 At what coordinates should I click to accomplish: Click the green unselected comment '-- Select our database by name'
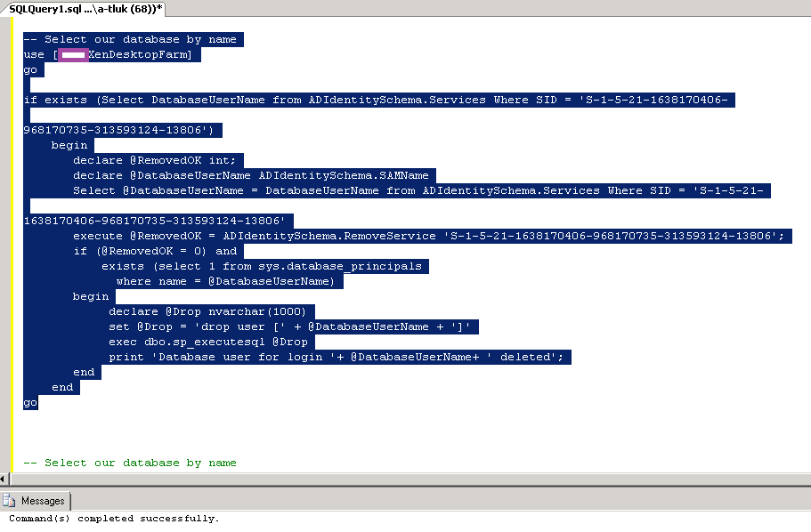click(x=130, y=463)
